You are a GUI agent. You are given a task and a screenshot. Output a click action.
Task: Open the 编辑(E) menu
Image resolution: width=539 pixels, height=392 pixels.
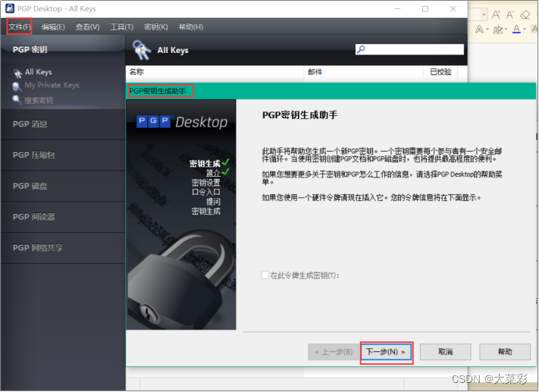click(x=53, y=27)
